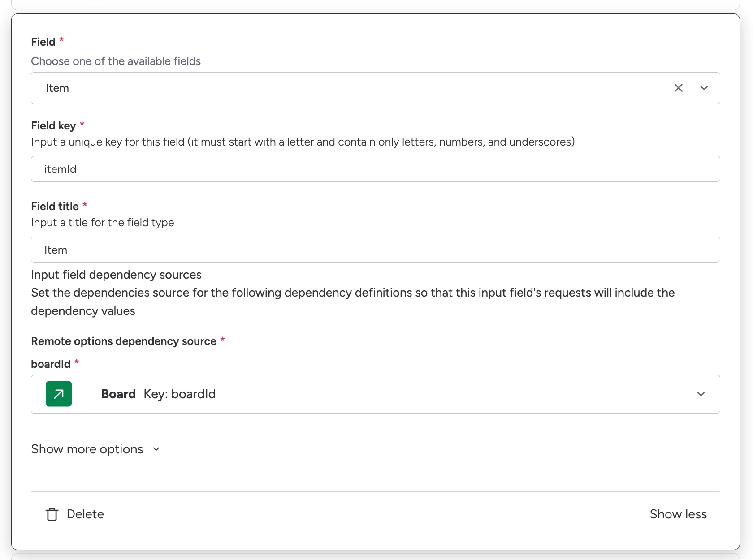Clear the selected Item field value
Image resolution: width=753 pixels, height=560 pixels.
tap(679, 88)
